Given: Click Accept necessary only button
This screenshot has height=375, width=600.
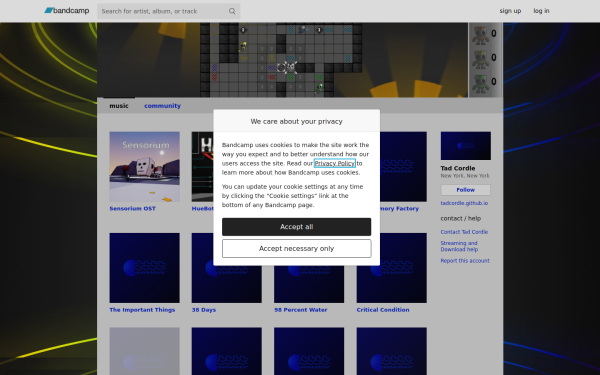Looking at the screenshot, I should coord(297,249).
